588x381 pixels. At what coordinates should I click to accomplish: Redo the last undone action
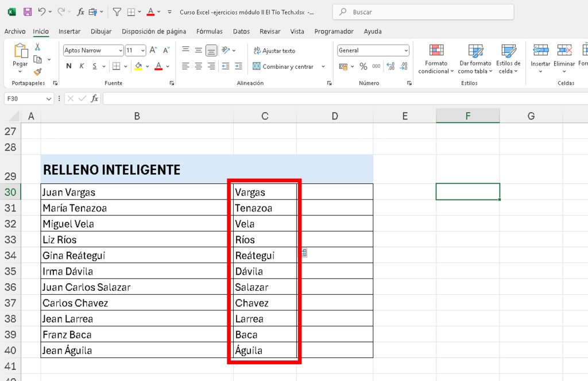click(x=61, y=12)
